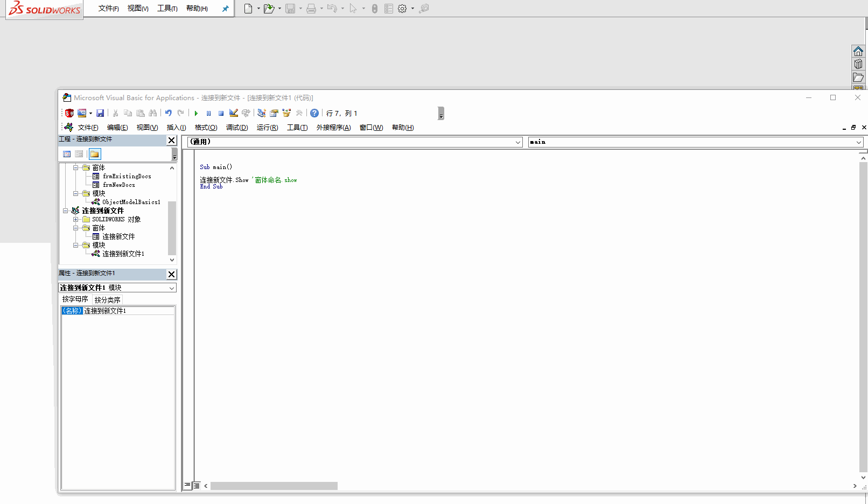Viewport: 868px width, 504px height.
Task: Open the Project Explorer icon
Action: 262,113
